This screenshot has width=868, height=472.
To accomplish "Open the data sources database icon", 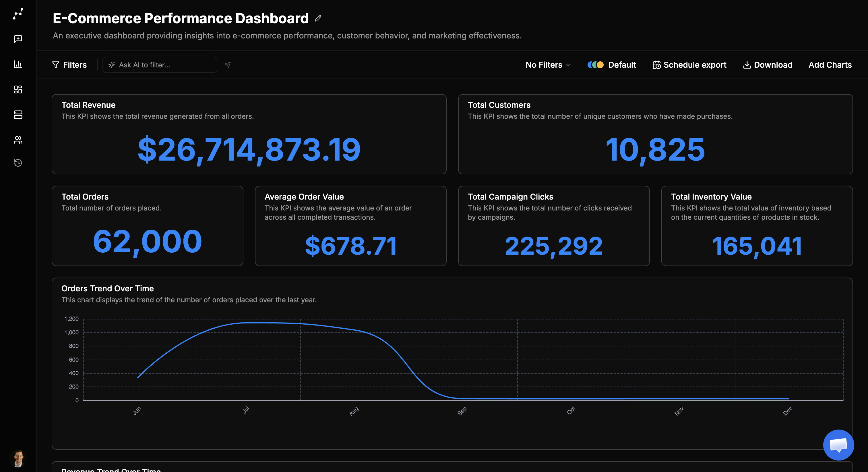I will pyautogui.click(x=18, y=114).
